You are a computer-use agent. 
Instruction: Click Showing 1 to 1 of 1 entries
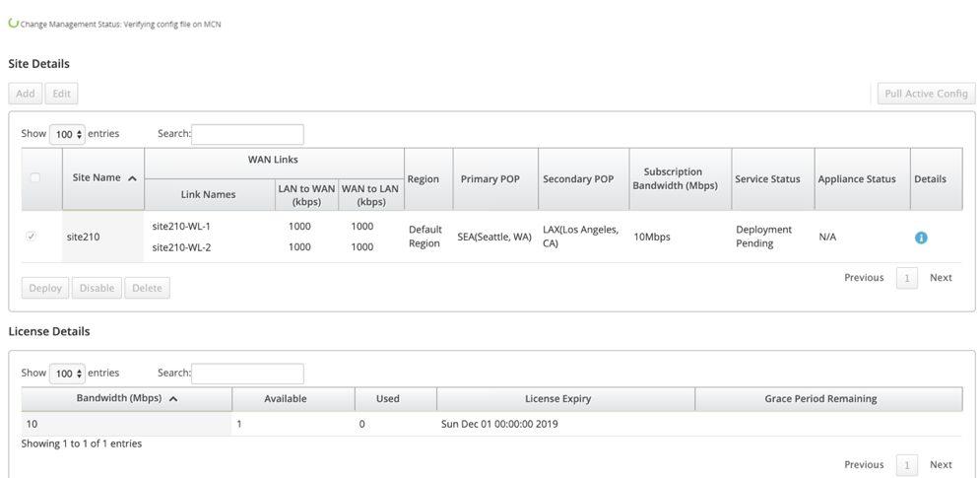[x=81, y=444]
